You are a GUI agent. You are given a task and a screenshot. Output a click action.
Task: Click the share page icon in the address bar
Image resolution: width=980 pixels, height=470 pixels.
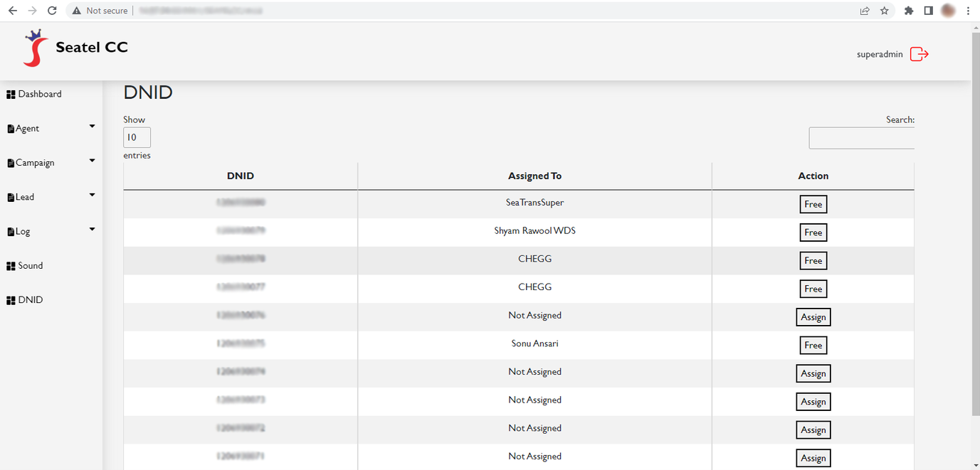point(865,11)
